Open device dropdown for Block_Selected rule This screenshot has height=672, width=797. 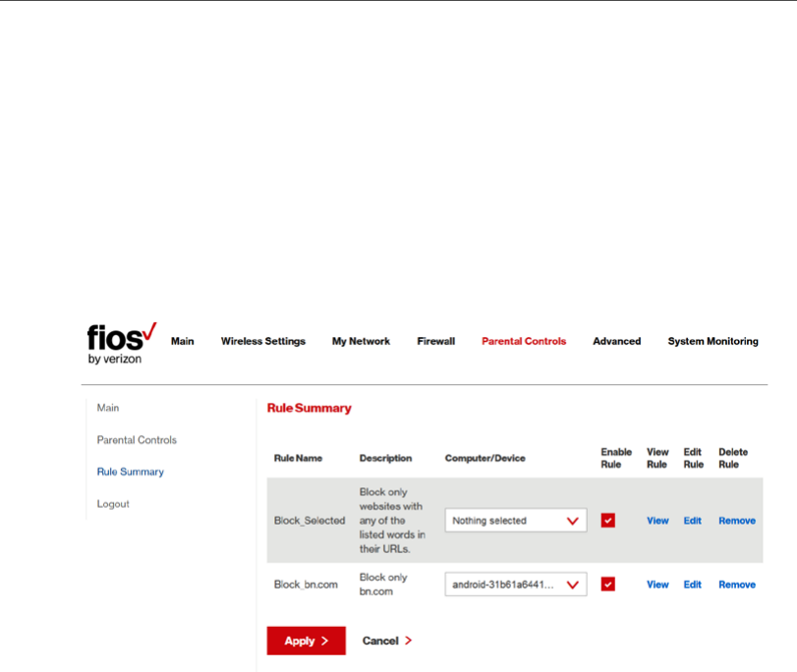pyautogui.click(x=516, y=521)
